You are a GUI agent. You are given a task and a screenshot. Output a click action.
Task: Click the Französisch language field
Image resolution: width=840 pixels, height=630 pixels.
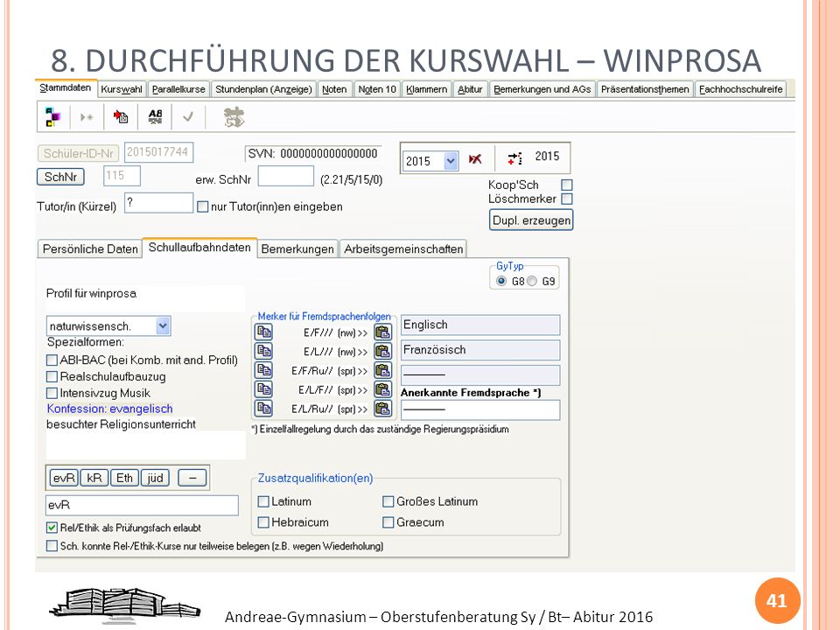tap(480, 350)
